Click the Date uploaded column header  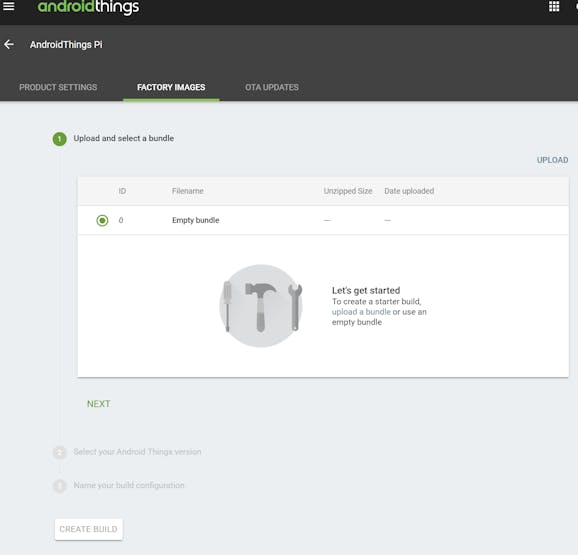click(x=409, y=191)
